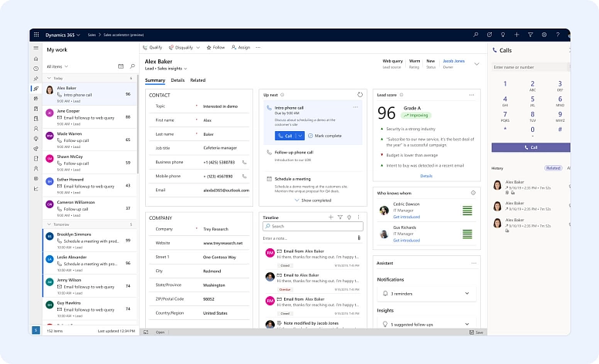This screenshot has height=364, width=599.
Task: Toggle the Related filter in call History
Action: (553, 168)
